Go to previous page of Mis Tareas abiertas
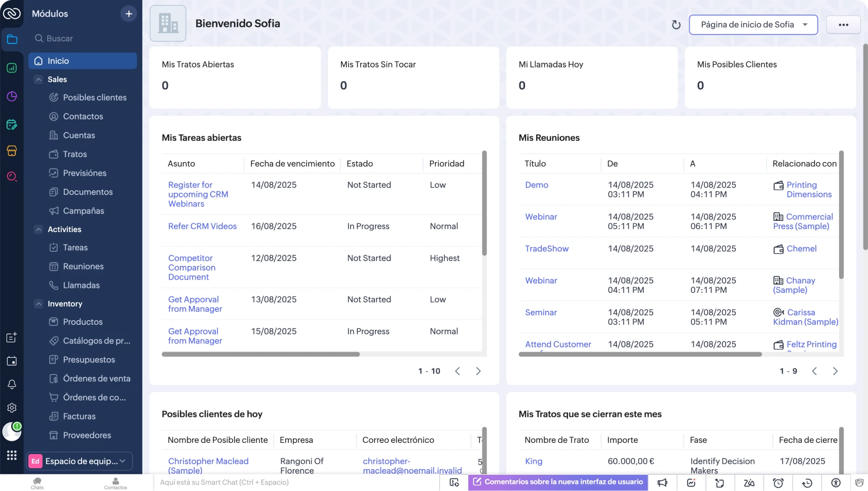 (458, 371)
